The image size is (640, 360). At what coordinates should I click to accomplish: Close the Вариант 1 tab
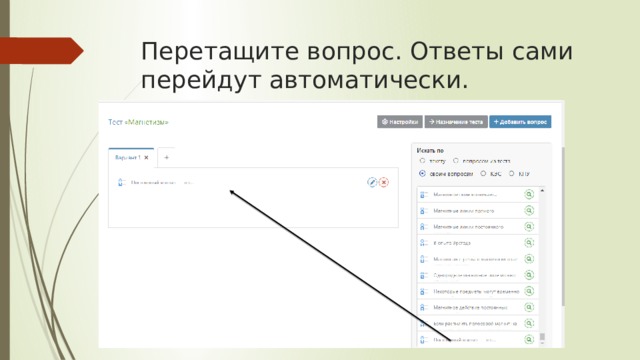point(147,158)
